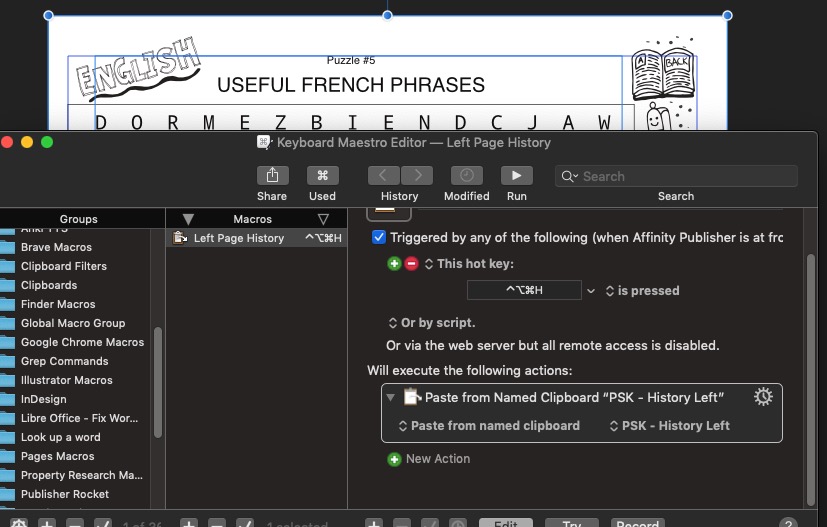Go back in History with left arrow
The image size is (827, 527).
coord(383,175)
